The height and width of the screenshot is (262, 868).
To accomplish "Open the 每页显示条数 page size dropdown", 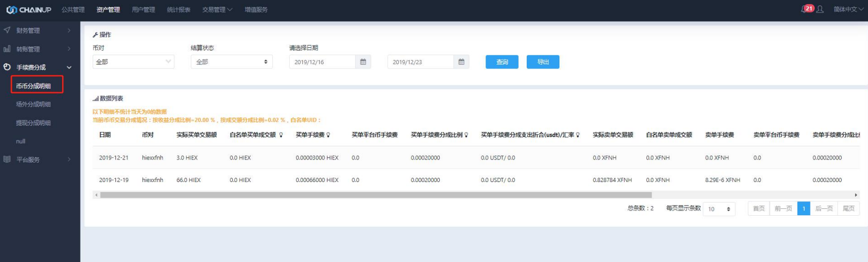I will 719,209.
